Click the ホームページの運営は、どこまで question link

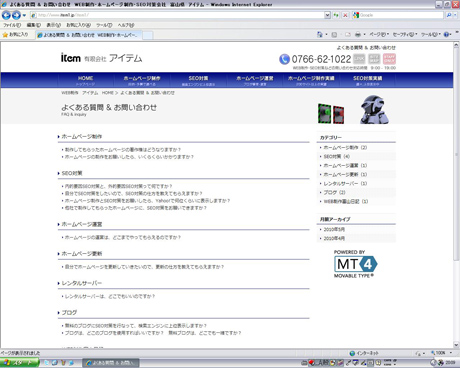click(x=122, y=237)
